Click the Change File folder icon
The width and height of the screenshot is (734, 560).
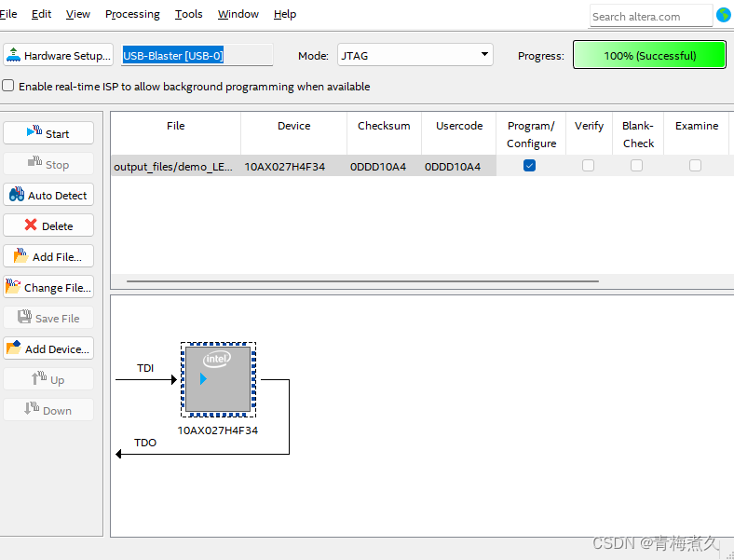tap(13, 286)
